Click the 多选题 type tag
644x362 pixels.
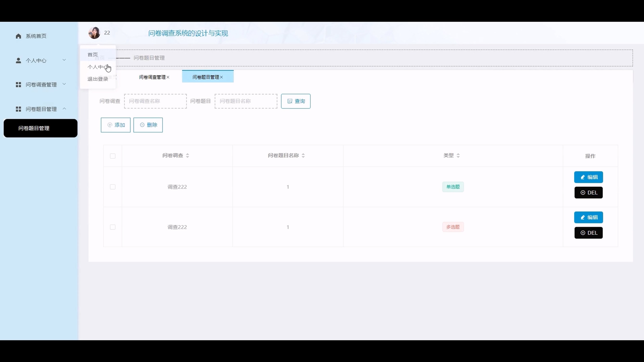coord(453,227)
